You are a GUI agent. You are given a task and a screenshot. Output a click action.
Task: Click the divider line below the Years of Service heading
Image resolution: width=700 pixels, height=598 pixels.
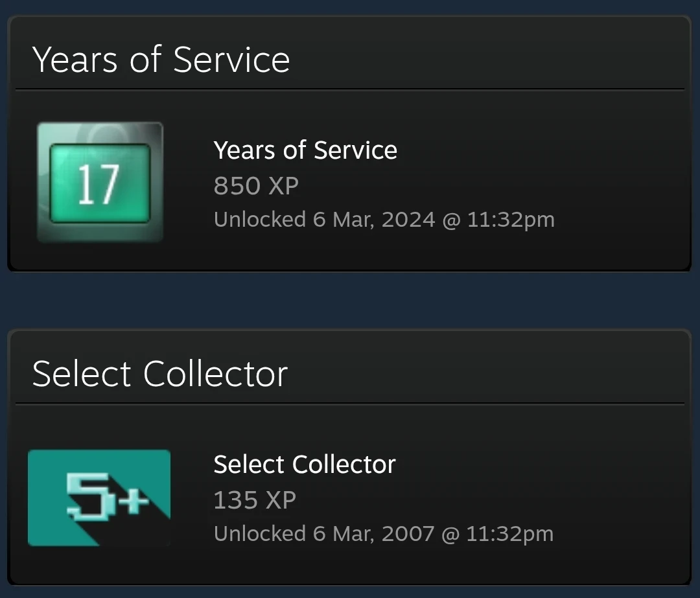click(x=350, y=89)
